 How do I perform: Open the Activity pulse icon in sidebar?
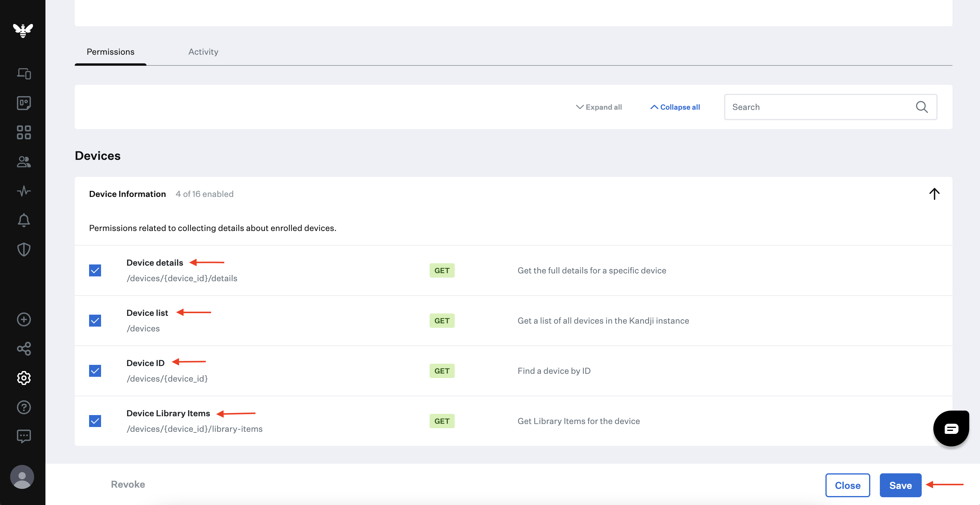24,191
